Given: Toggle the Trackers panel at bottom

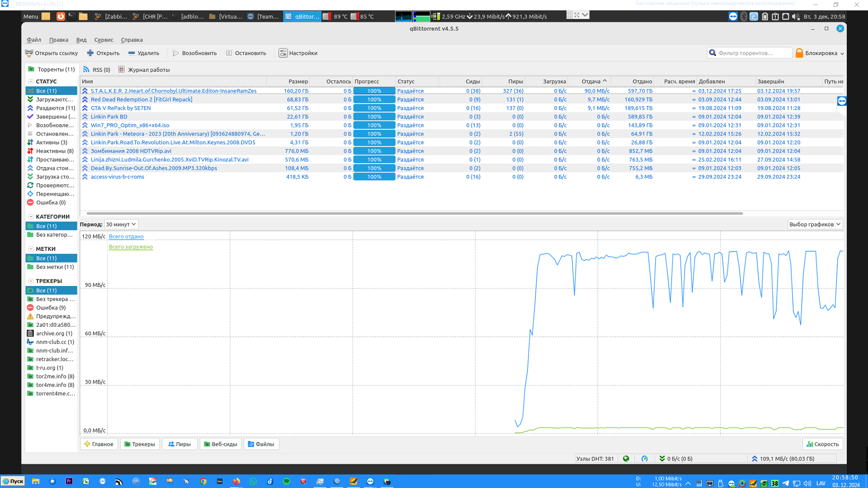Looking at the screenshot, I should [140, 444].
